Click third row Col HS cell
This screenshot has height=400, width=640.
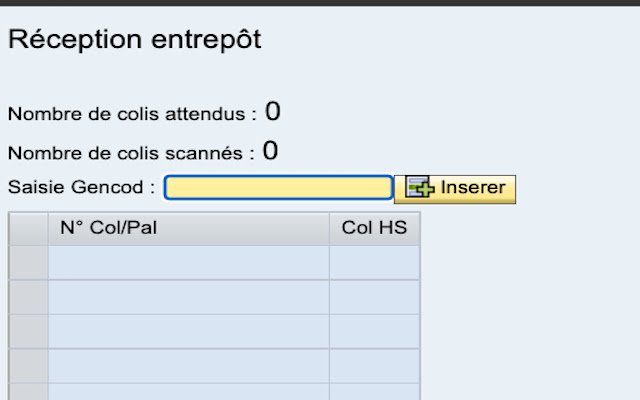[x=374, y=331]
